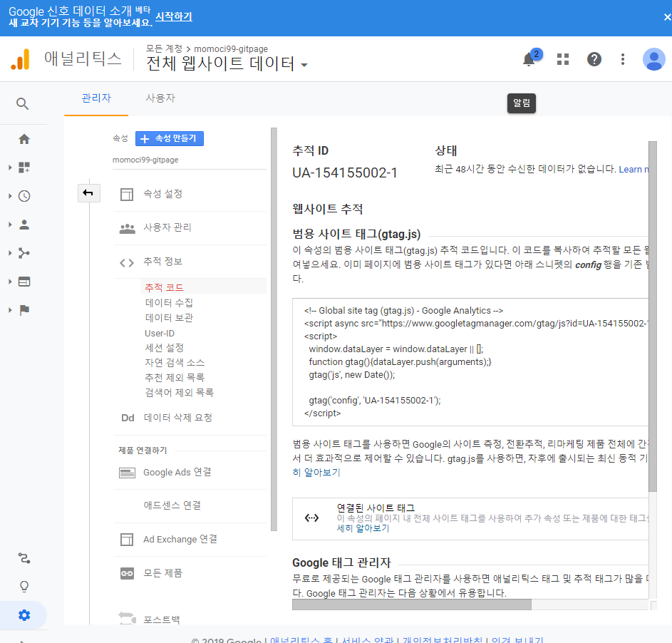Go to Home via house icon
Viewport: 672px width, 643px height.
click(x=24, y=139)
